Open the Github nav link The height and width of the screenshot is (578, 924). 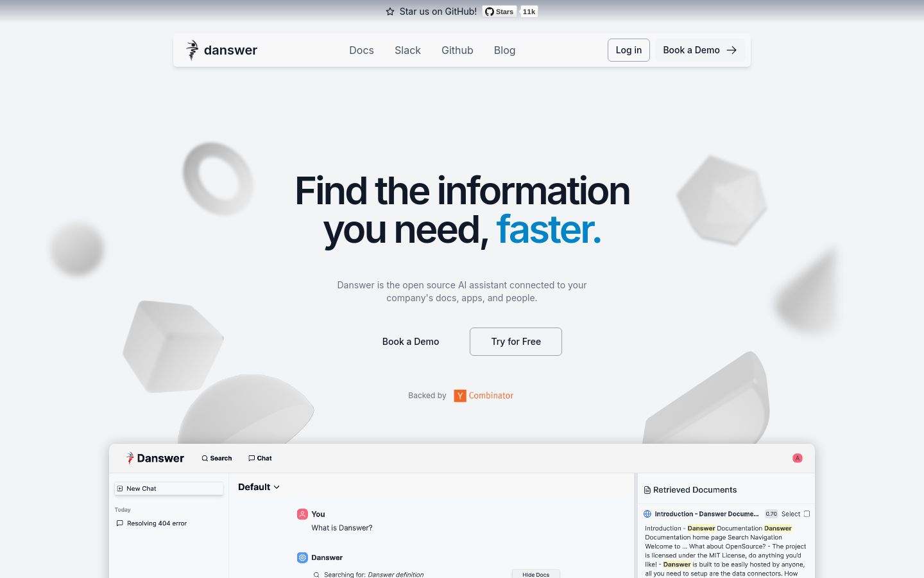tap(458, 50)
